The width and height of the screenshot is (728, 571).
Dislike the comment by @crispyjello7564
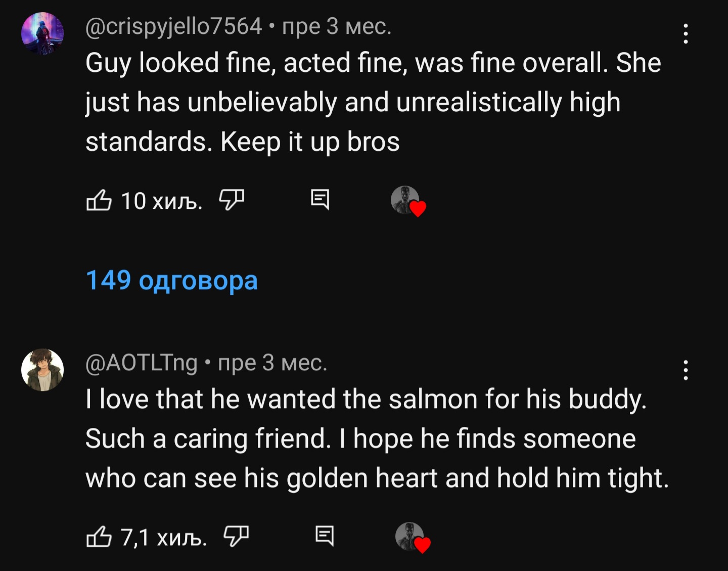(232, 200)
